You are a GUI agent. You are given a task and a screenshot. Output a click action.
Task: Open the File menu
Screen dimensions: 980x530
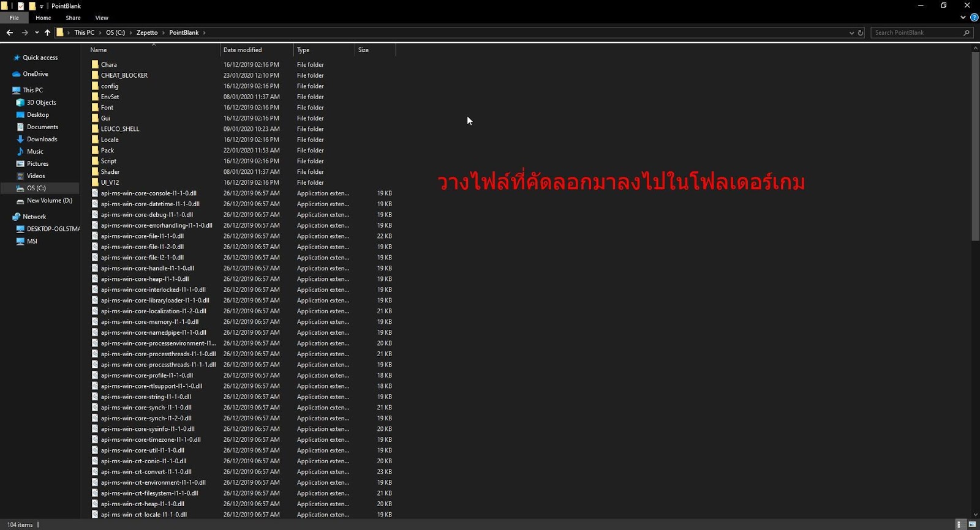point(14,18)
